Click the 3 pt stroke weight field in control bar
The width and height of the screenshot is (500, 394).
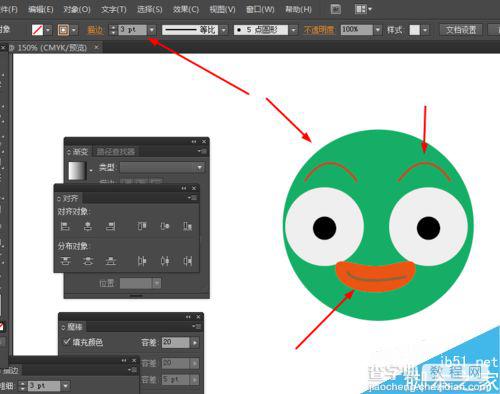point(133,30)
